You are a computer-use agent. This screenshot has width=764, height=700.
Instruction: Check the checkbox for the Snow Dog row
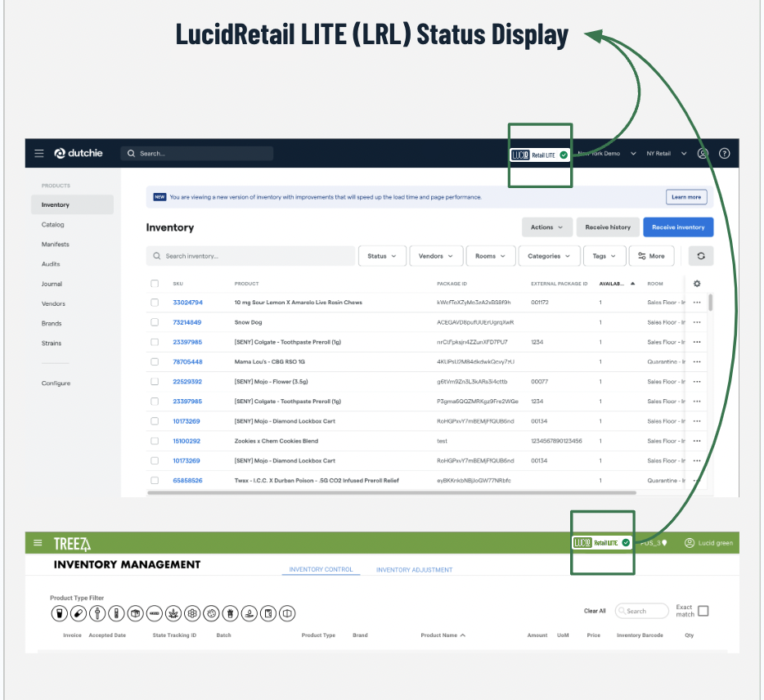[155, 322]
